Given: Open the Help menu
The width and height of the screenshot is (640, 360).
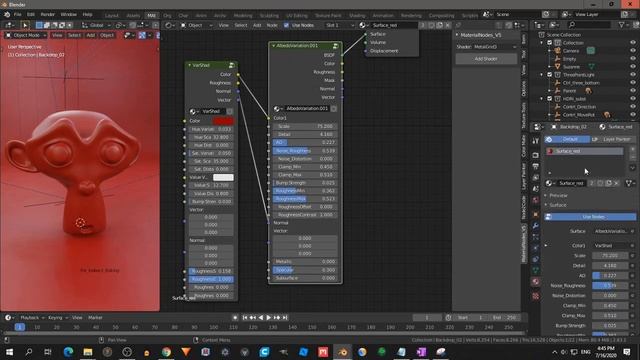Looking at the screenshot, I should pos(87,14).
